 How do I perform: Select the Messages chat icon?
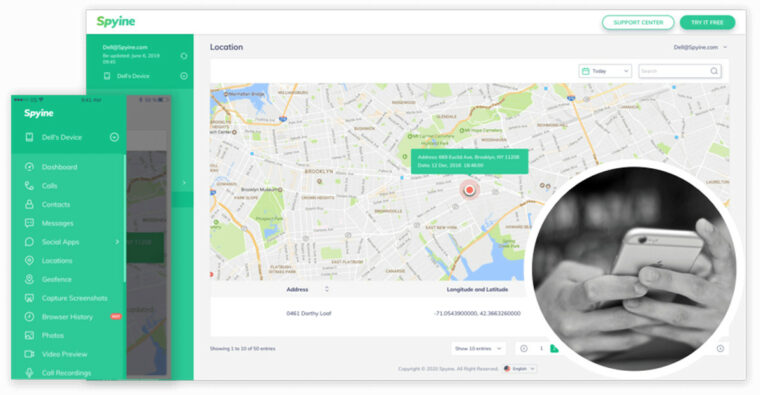[x=29, y=223]
